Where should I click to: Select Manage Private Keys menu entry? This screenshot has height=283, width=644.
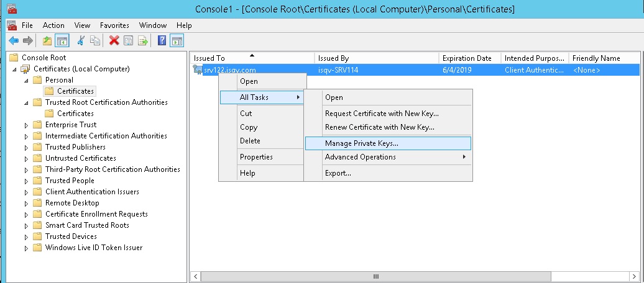pos(361,143)
